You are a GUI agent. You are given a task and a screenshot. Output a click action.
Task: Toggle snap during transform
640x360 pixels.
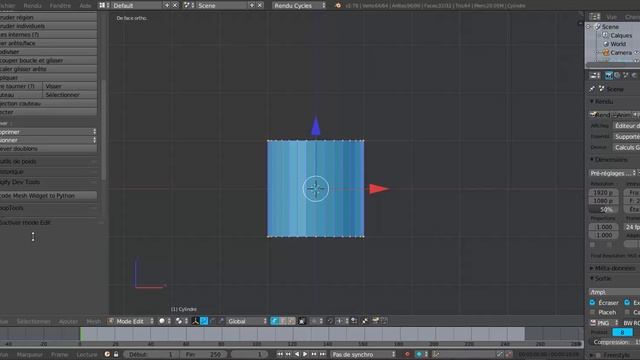pyautogui.click(x=330, y=321)
